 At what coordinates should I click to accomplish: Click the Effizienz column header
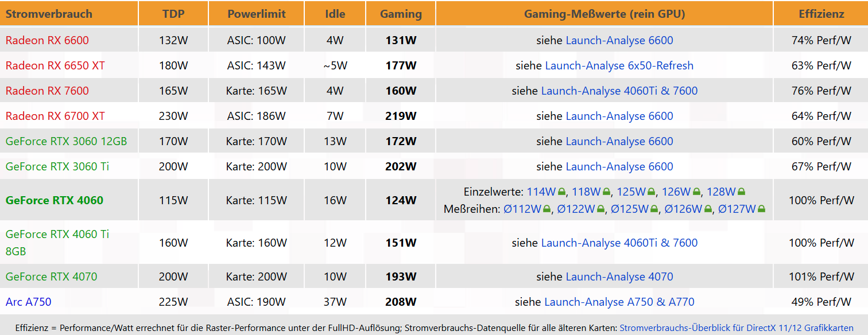point(821,14)
